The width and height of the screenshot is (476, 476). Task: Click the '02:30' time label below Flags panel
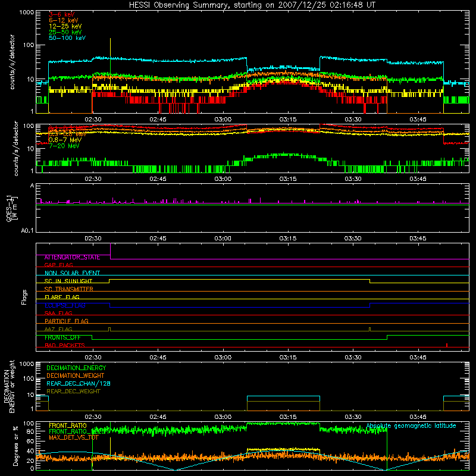click(x=93, y=358)
